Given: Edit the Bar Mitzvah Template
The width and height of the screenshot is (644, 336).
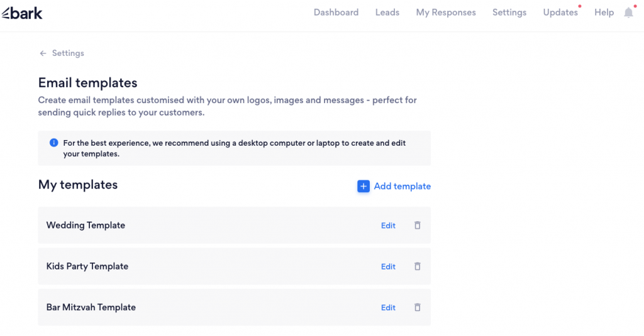Looking at the screenshot, I should point(388,308).
